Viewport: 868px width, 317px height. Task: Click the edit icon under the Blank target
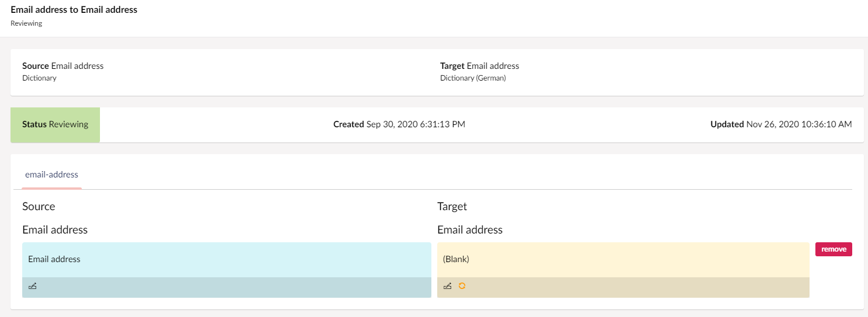pyautogui.click(x=448, y=286)
